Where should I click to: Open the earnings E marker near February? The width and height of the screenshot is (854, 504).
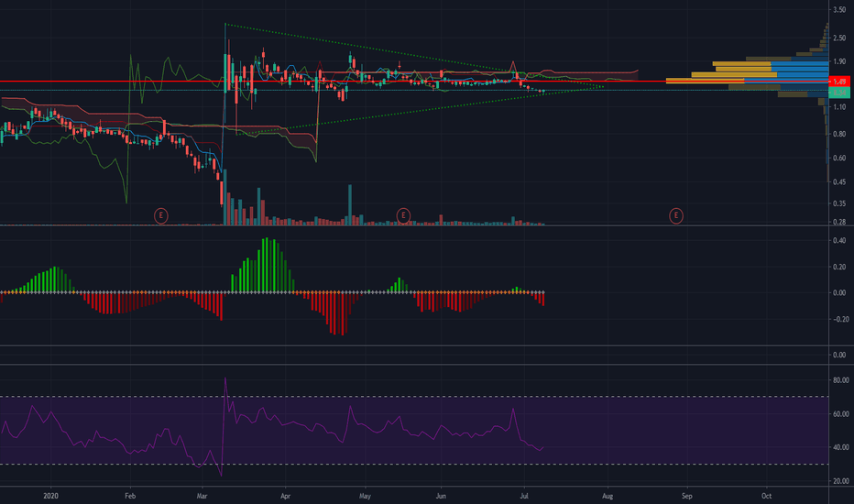[160, 215]
